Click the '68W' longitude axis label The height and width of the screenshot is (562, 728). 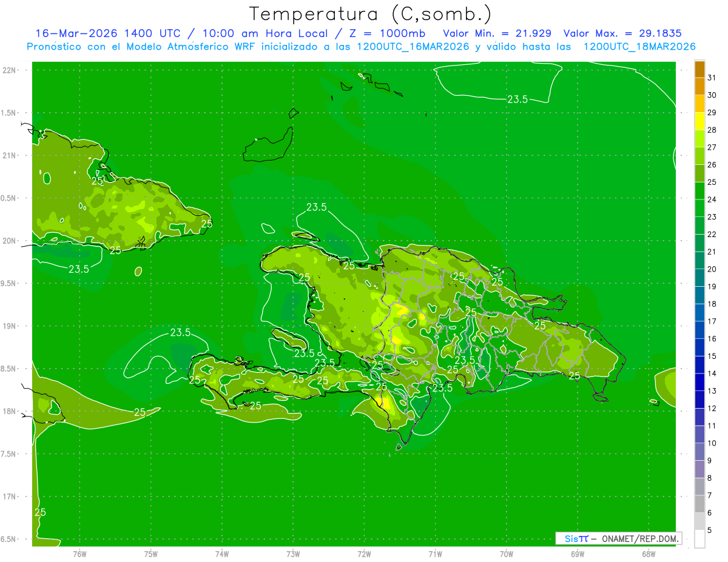[649, 554]
